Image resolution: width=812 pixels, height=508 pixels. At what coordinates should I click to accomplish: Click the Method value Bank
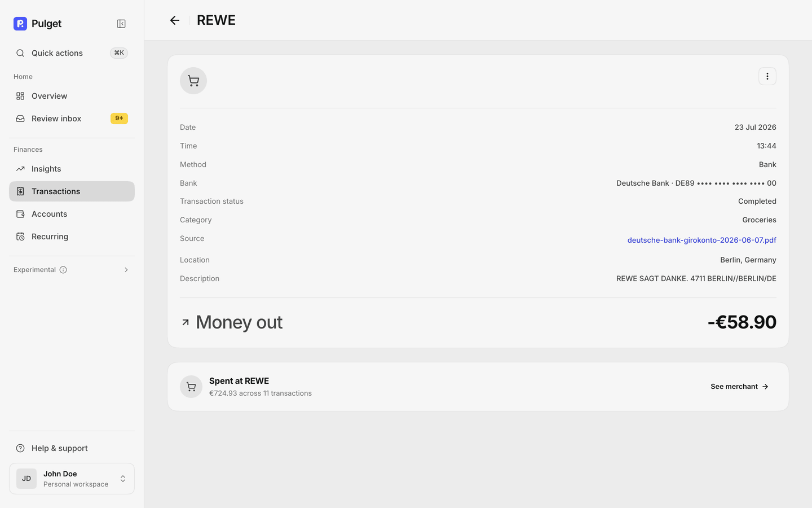pyautogui.click(x=767, y=165)
